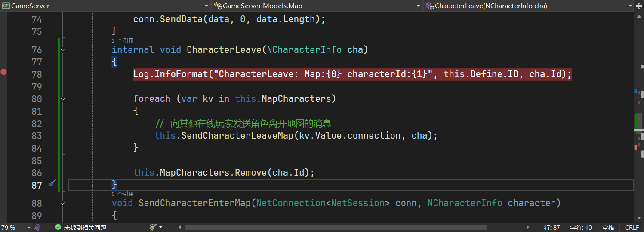Open the GameServer project dropdown
The width and height of the screenshot is (644, 232).
pyautogui.click(x=206, y=6)
